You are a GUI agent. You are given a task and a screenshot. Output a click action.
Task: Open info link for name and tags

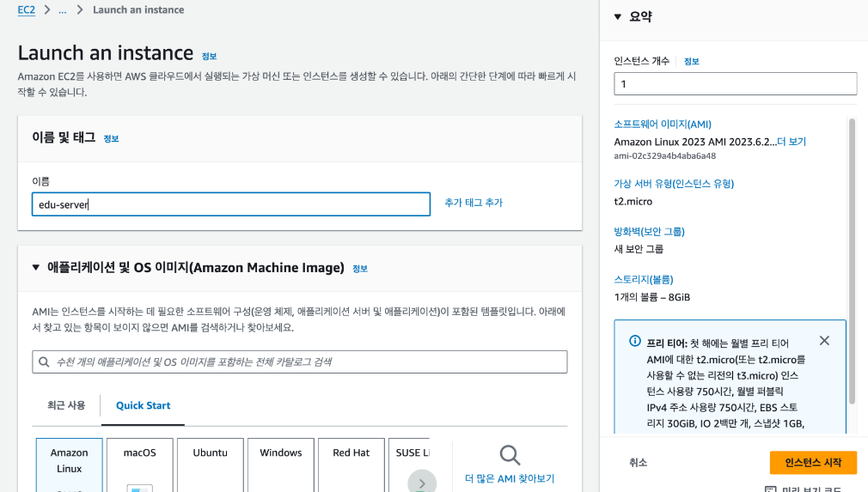(x=111, y=139)
